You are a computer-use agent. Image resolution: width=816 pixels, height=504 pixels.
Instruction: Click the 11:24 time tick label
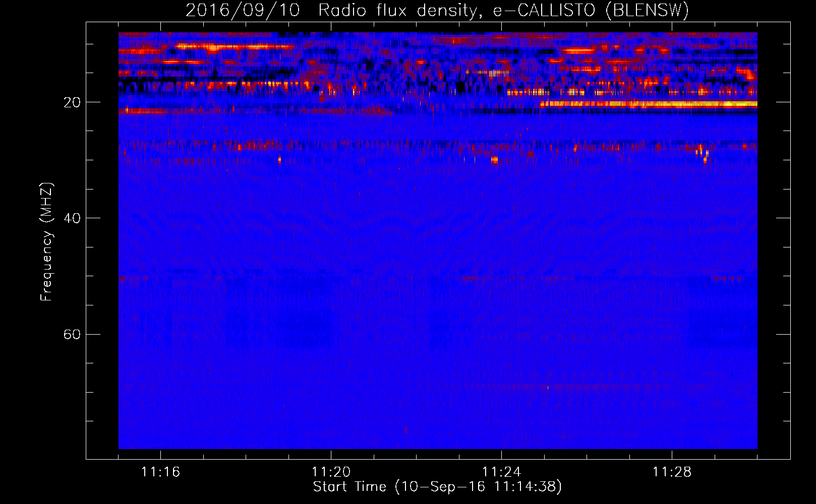501,472
